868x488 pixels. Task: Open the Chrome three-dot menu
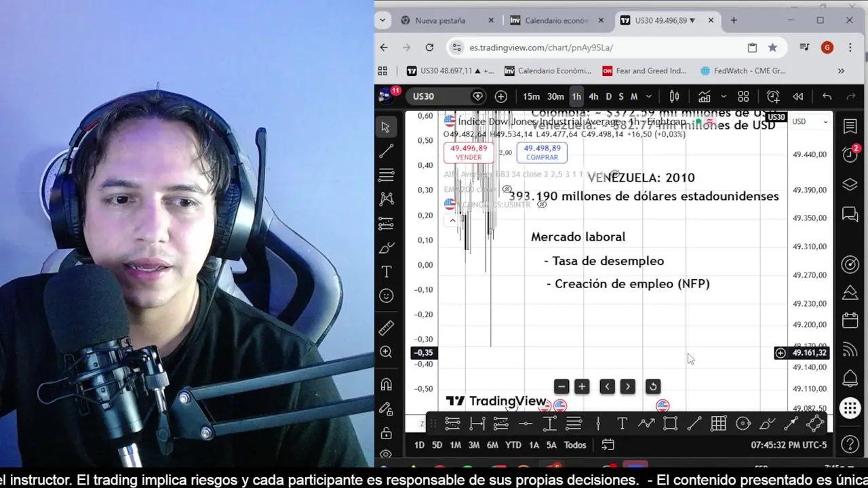pos(850,47)
